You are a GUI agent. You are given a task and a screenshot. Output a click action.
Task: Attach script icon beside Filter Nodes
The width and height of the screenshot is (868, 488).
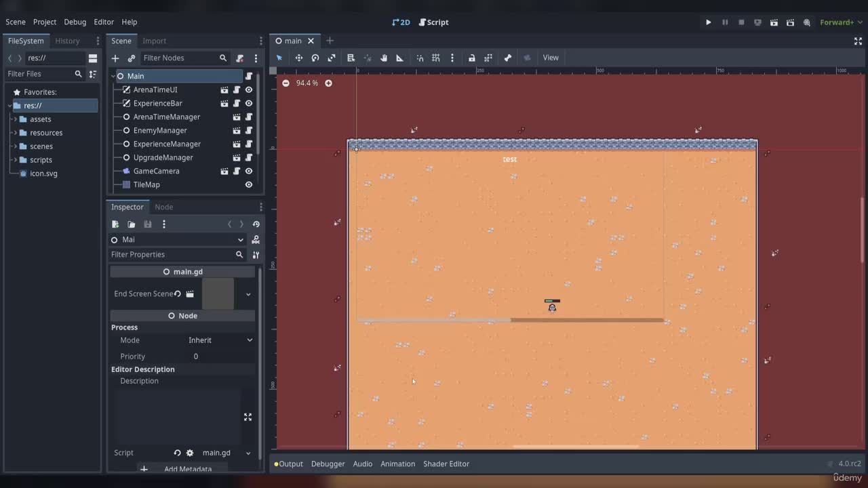click(239, 58)
